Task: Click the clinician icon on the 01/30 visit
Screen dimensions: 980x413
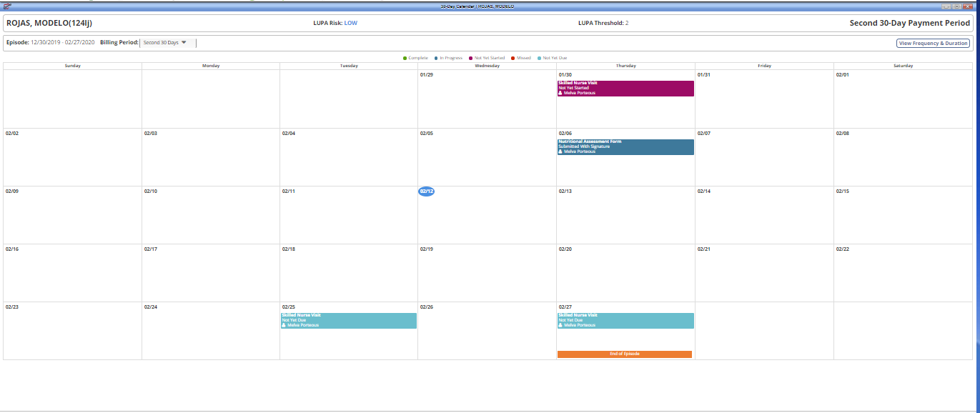Action: click(x=561, y=94)
